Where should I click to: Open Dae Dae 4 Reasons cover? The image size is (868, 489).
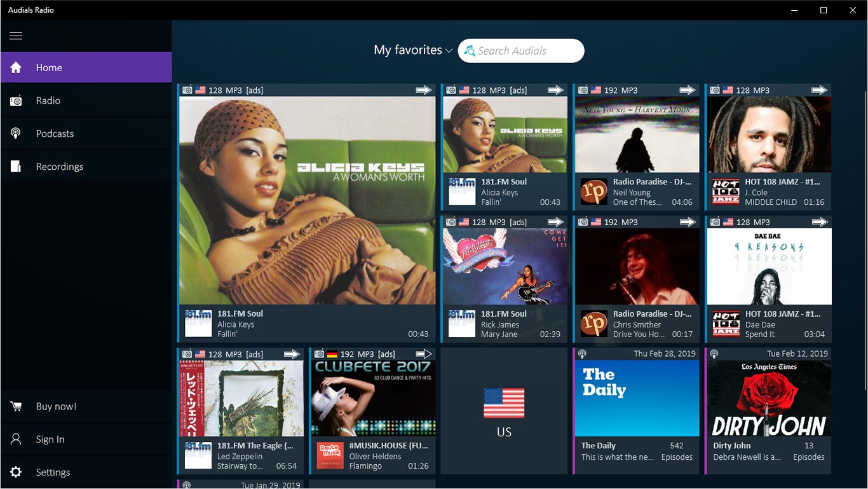769,266
